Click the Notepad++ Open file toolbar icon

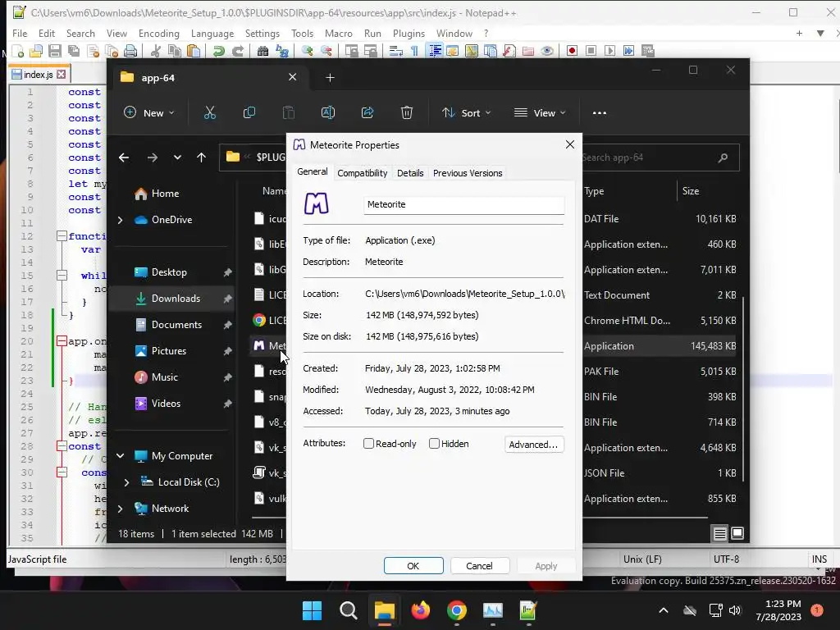[x=36, y=52]
